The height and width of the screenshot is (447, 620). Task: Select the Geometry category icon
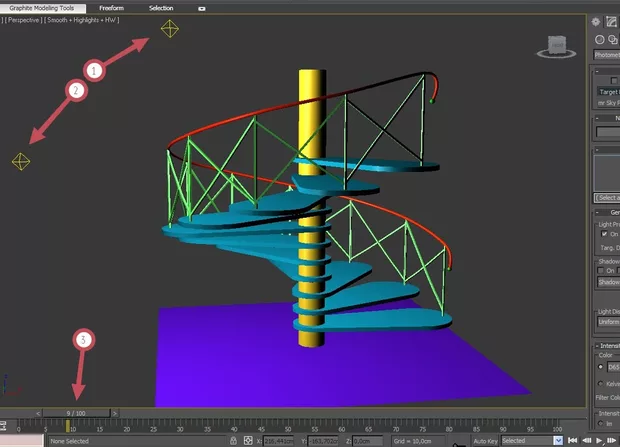(600, 40)
